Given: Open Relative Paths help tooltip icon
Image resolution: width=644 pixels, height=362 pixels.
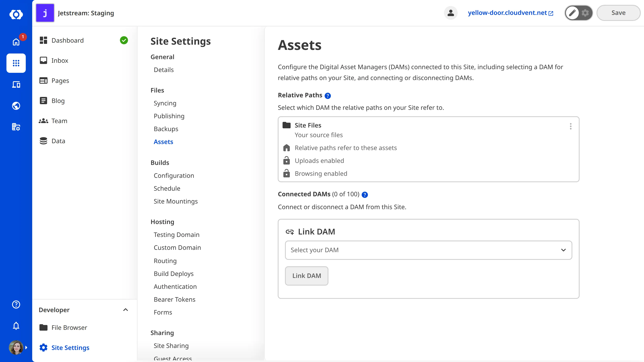Looking at the screenshot, I should tap(328, 96).
